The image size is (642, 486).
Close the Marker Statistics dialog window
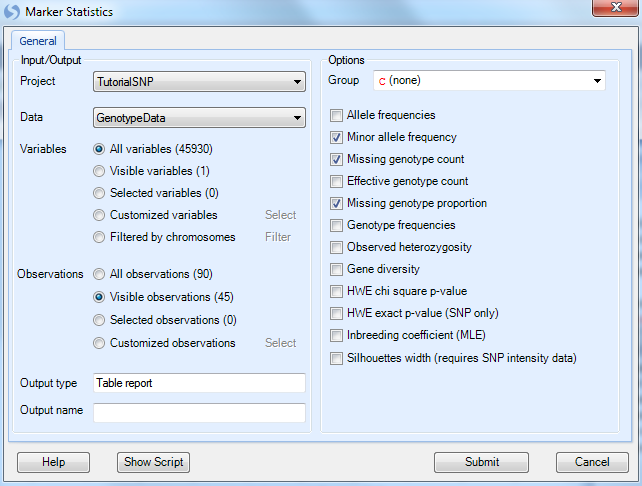click(x=615, y=8)
